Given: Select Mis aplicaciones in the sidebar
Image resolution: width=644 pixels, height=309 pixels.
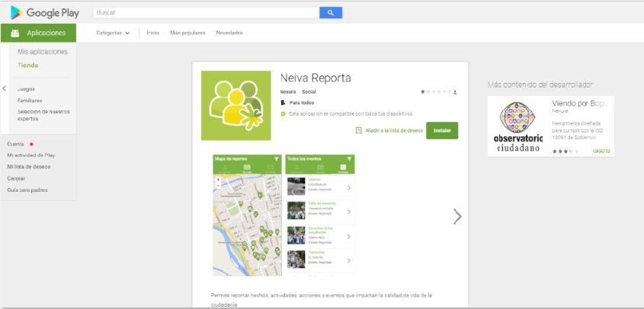Looking at the screenshot, I should 43,52.
